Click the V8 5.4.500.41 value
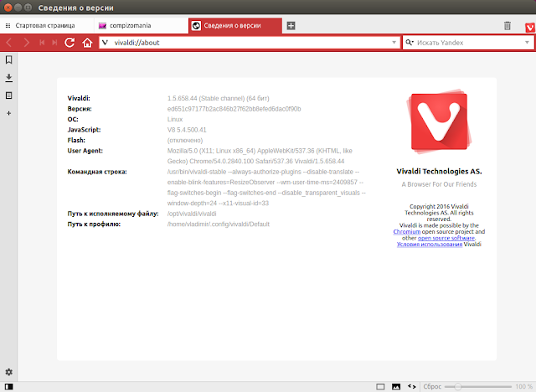This screenshot has width=536, height=392. (x=187, y=130)
